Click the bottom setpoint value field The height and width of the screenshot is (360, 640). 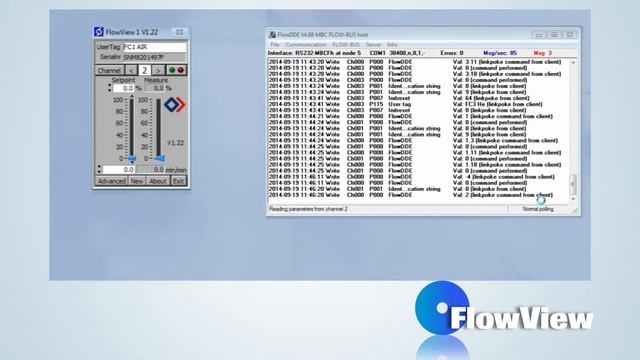point(118,169)
